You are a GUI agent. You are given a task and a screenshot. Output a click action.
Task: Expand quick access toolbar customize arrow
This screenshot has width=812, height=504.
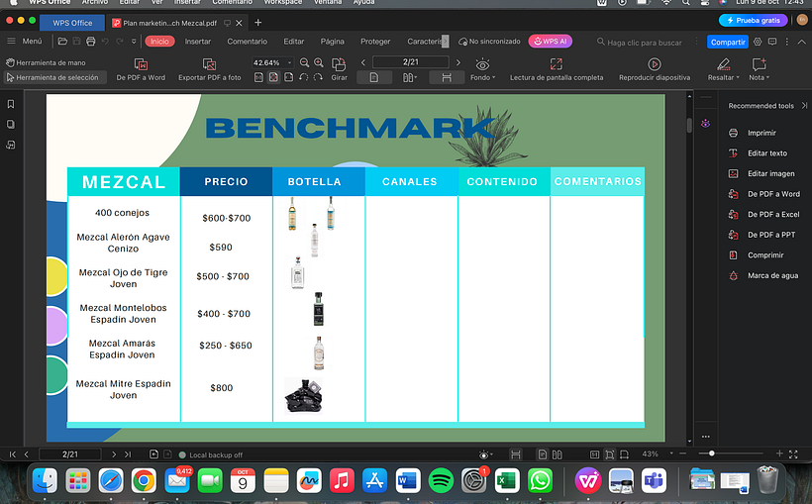tap(134, 42)
